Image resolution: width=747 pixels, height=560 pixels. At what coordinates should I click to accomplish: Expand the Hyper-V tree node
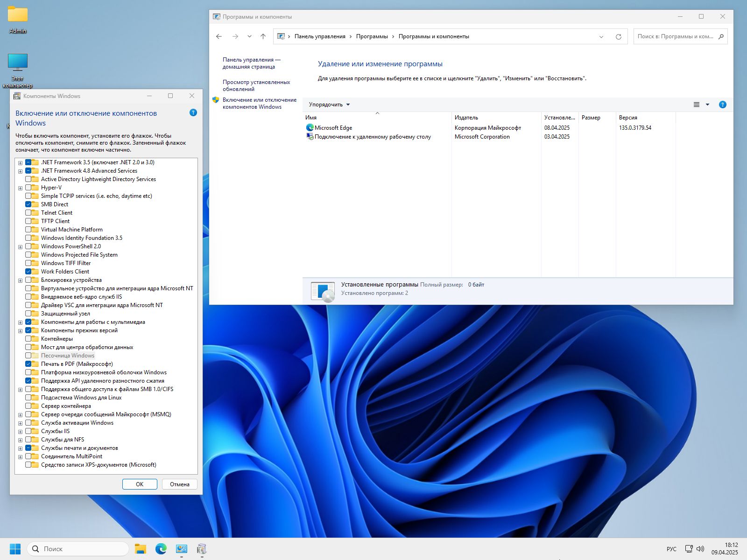tap(20, 188)
